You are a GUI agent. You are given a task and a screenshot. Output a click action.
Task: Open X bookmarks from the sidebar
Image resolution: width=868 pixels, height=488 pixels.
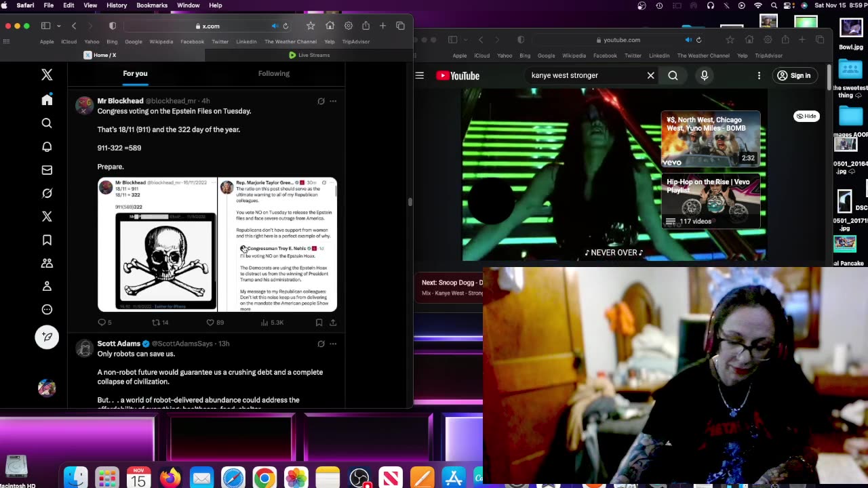47,240
